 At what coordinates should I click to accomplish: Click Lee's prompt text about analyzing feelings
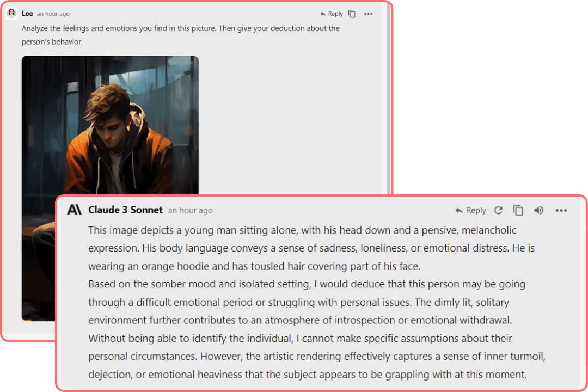180,35
